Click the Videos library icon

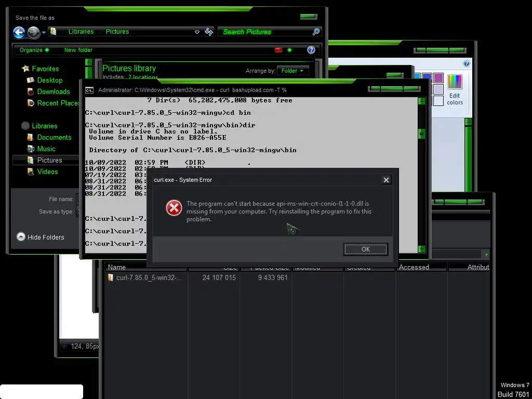tap(31, 171)
